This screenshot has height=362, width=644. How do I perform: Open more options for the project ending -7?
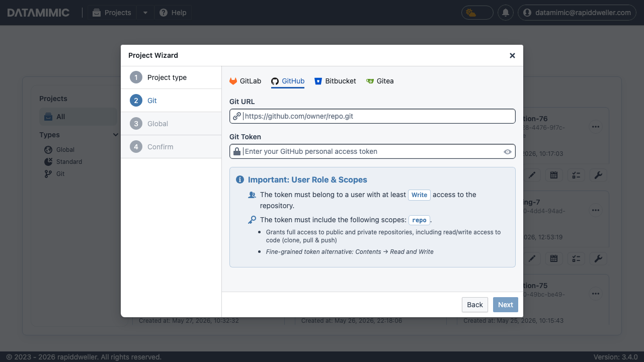[x=596, y=210]
